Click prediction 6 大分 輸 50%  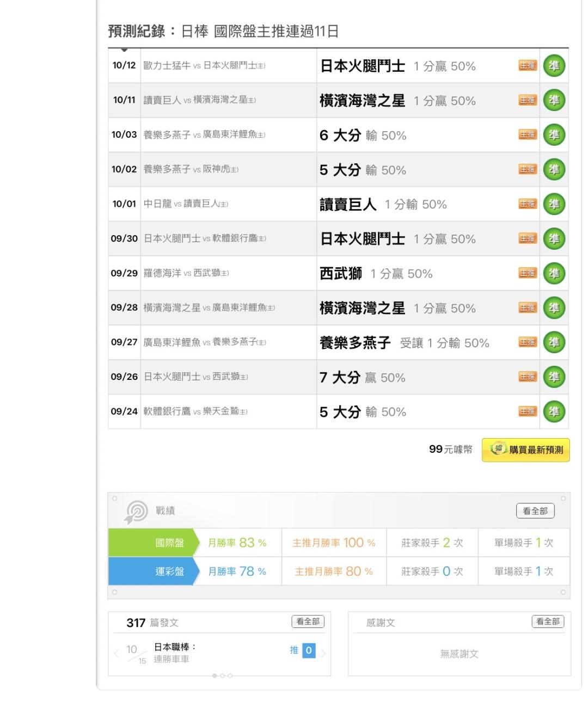pos(363,136)
